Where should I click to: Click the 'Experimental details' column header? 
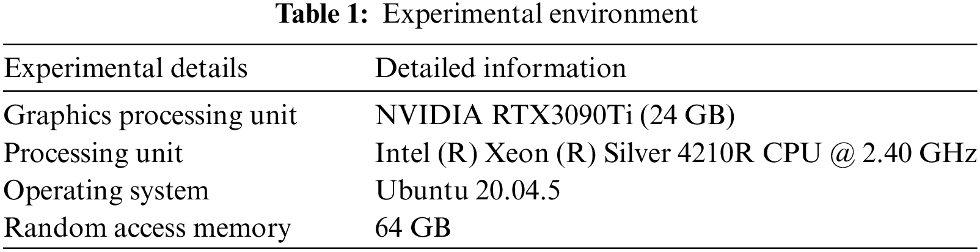pyautogui.click(x=126, y=68)
